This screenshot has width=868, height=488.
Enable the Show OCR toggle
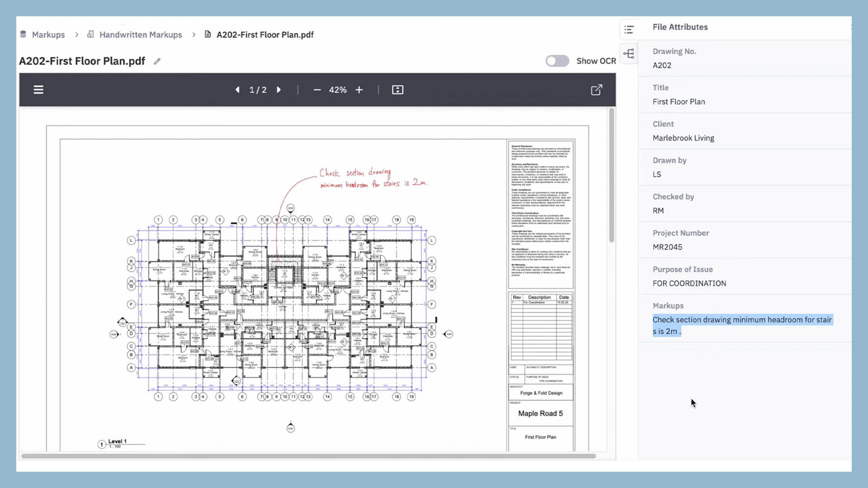pos(557,61)
